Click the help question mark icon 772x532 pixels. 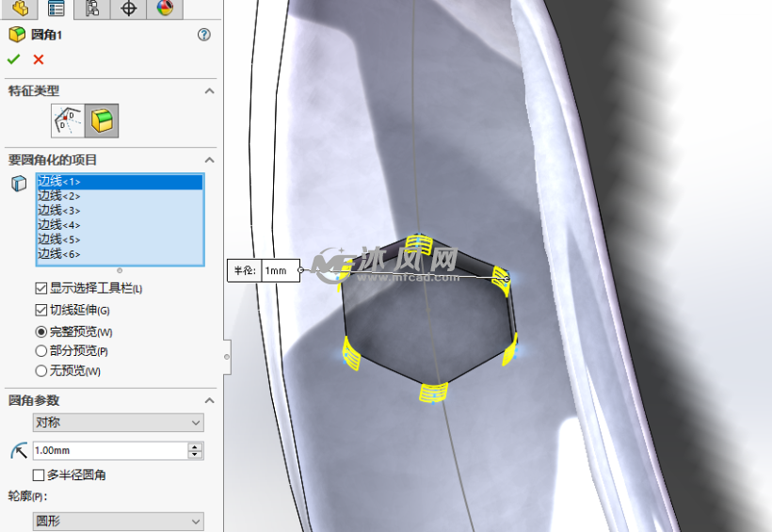pyautogui.click(x=204, y=35)
